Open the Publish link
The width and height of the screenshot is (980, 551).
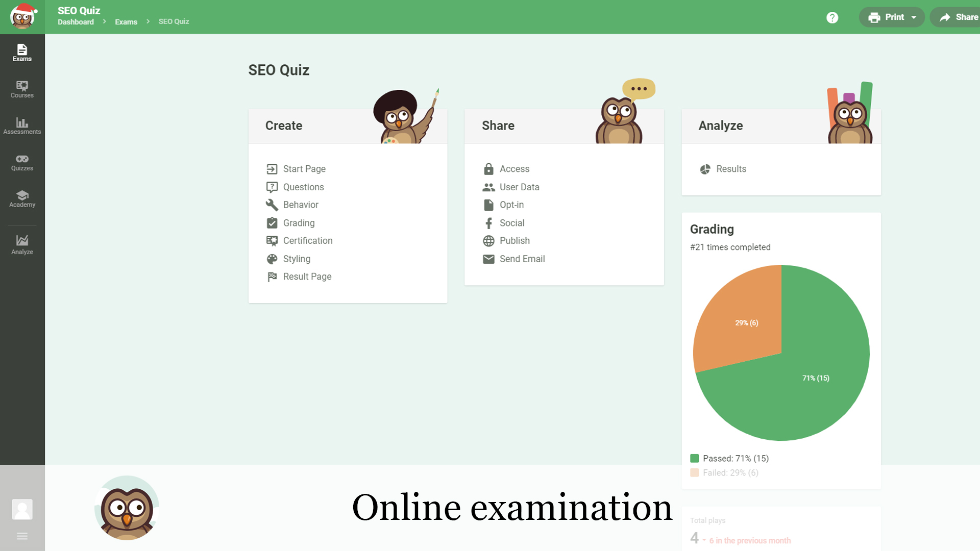(514, 241)
